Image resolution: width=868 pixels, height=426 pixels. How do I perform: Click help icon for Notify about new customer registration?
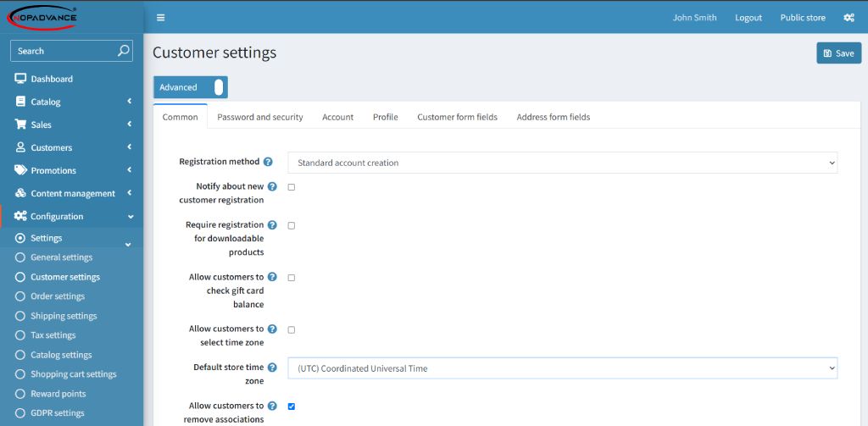click(x=272, y=186)
